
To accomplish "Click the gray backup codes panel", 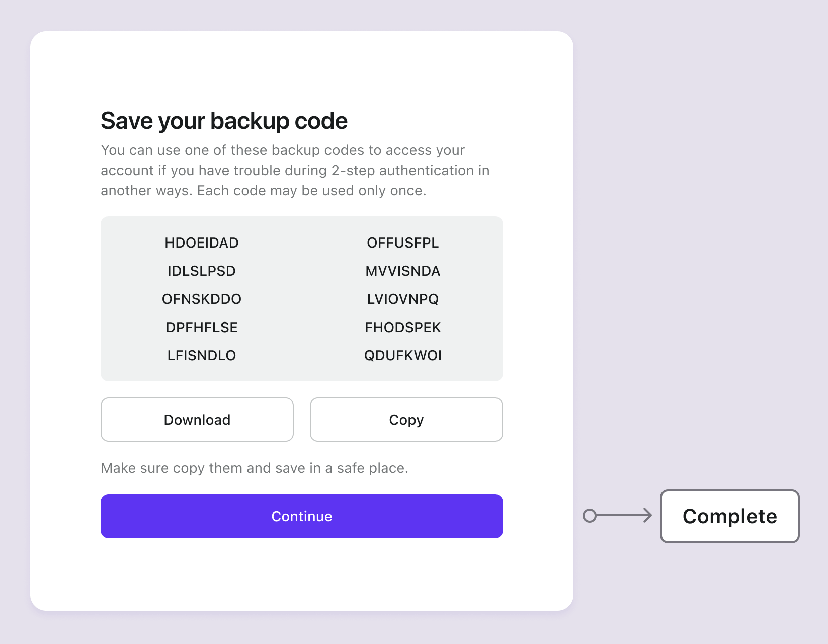I will (302, 298).
